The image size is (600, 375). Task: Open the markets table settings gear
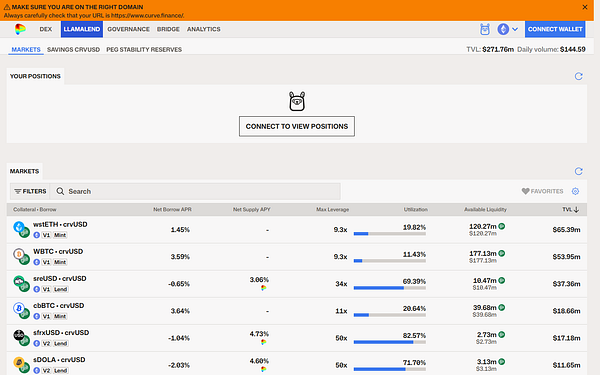(x=575, y=191)
